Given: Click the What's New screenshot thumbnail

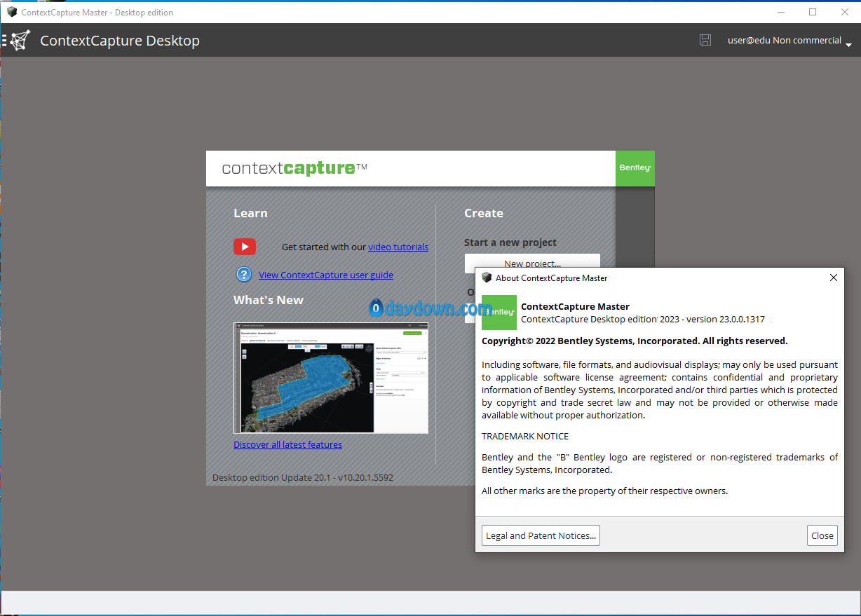Looking at the screenshot, I should tap(330, 378).
